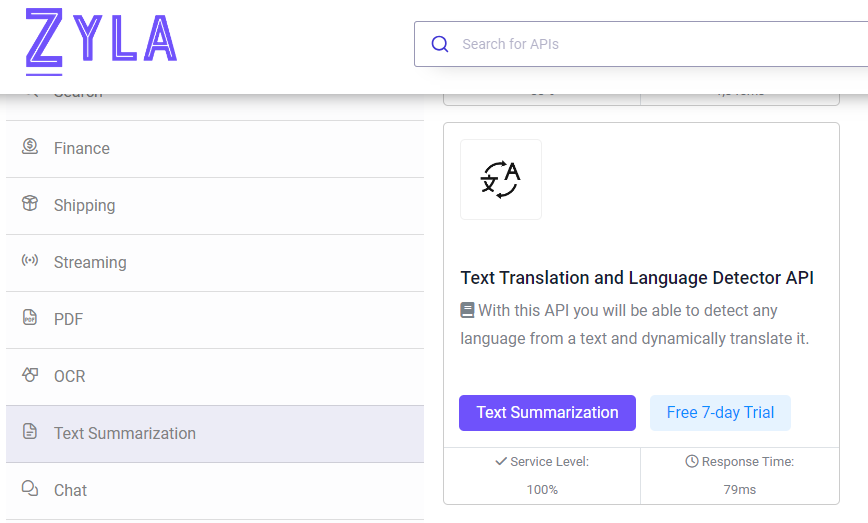Click the Shipping box icon
Screen dimensions: 868x523
point(30,204)
